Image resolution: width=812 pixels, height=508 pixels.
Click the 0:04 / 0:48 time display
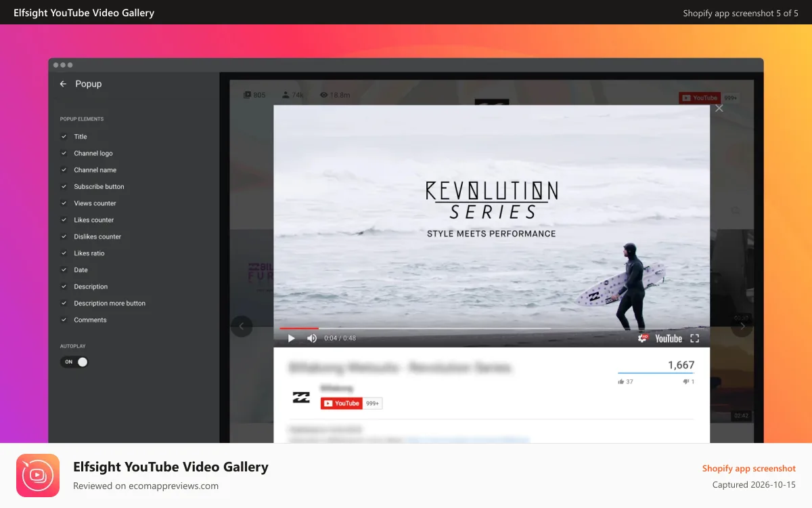[340, 338]
